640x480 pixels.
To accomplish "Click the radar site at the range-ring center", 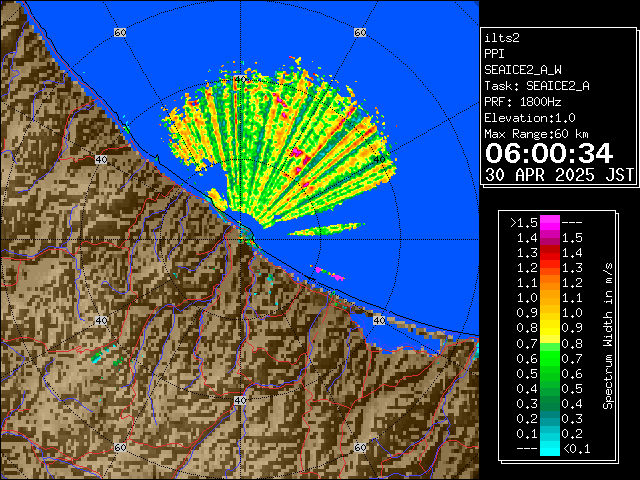I will tap(241, 240).
